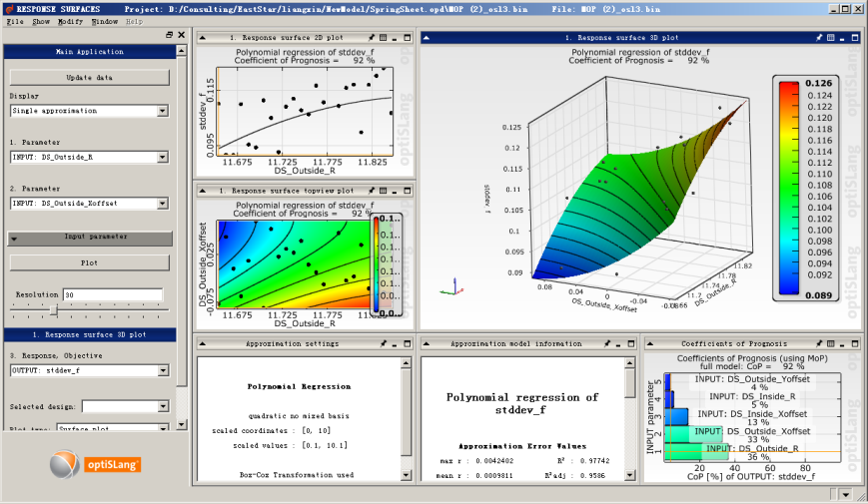Minimize the Coefficients of Prognosis panel
This screenshot has height=504, width=868.
842,343
